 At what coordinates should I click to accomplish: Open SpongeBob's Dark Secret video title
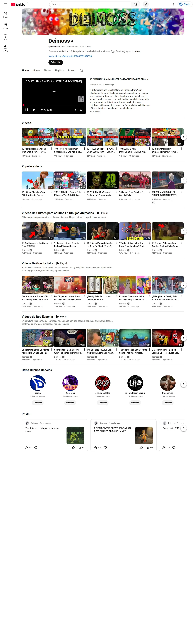(68, 351)
